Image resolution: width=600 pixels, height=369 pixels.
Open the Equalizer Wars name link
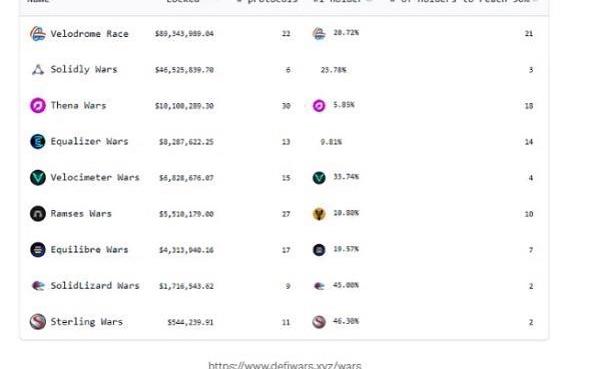click(90, 141)
